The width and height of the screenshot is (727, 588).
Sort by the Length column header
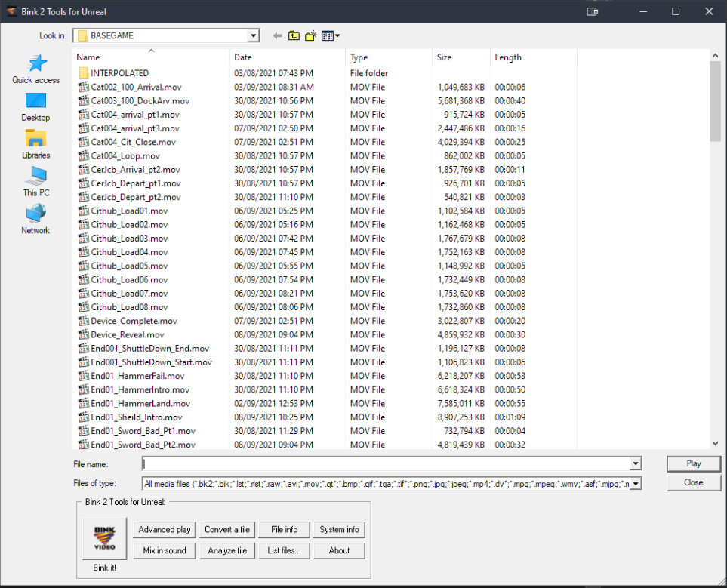pyautogui.click(x=533, y=57)
